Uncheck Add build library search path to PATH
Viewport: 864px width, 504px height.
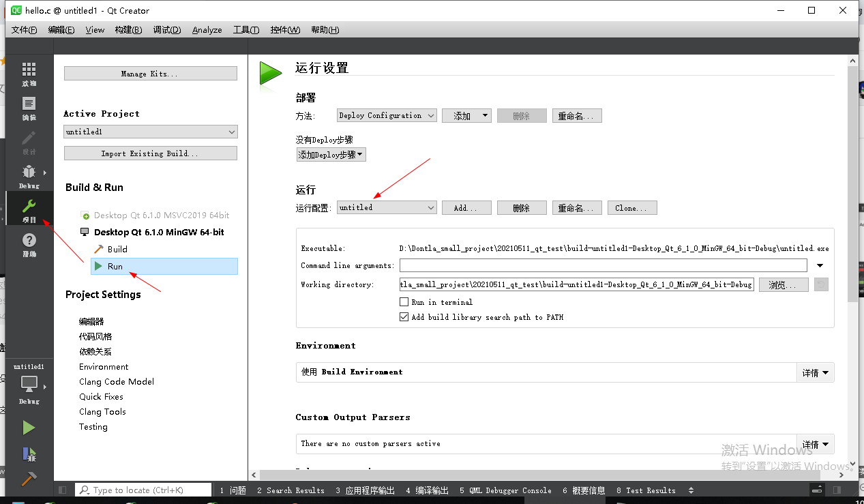point(404,316)
